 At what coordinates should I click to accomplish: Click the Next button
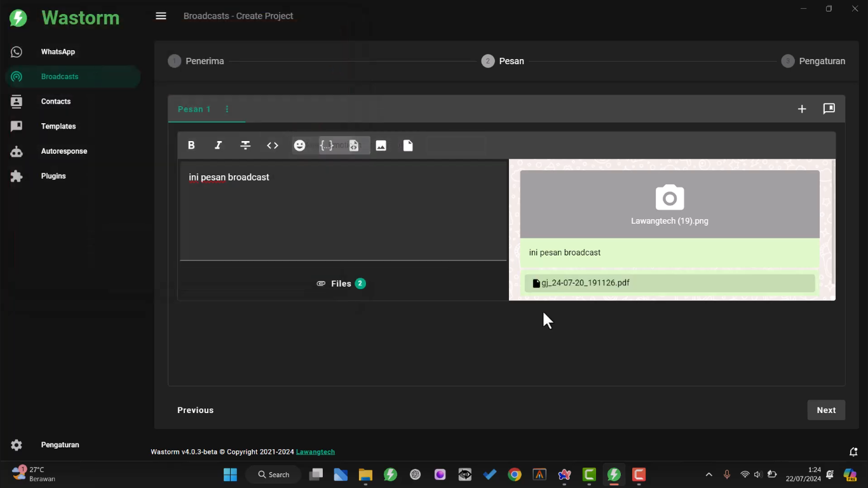pyautogui.click(x=826, y=410)
